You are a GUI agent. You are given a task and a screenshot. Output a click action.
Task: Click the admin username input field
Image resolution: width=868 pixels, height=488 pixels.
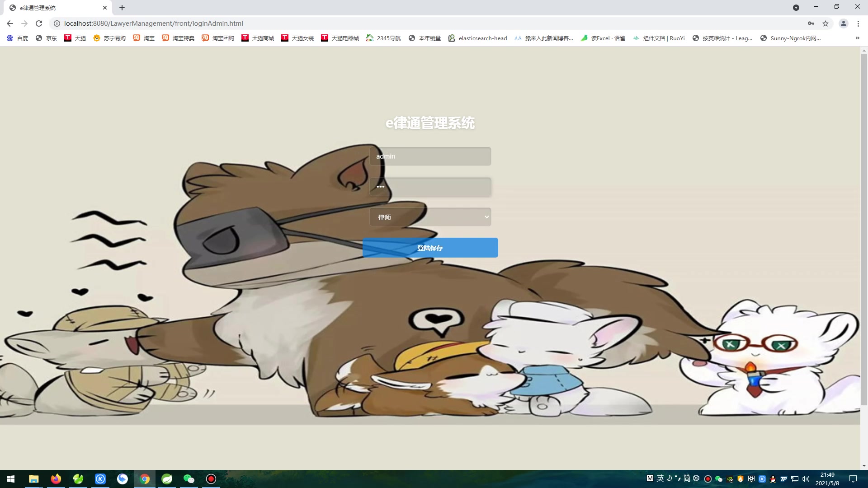[x=430, y=156]
